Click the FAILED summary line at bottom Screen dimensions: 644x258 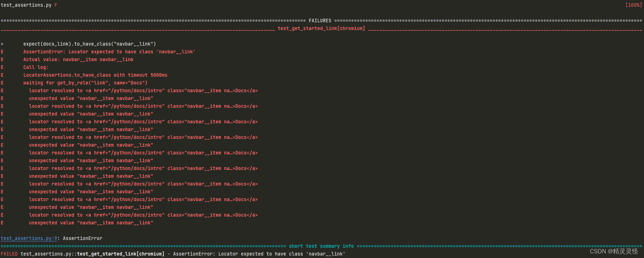[173, 254]
